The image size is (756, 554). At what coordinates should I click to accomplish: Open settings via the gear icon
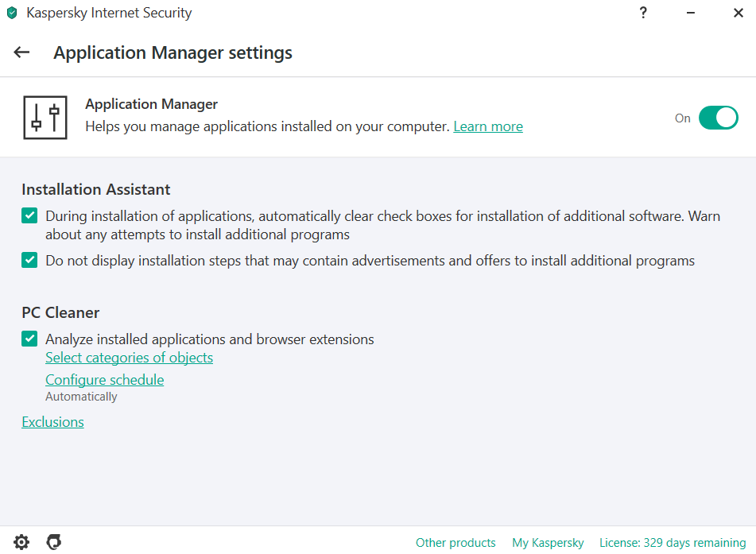21,542
